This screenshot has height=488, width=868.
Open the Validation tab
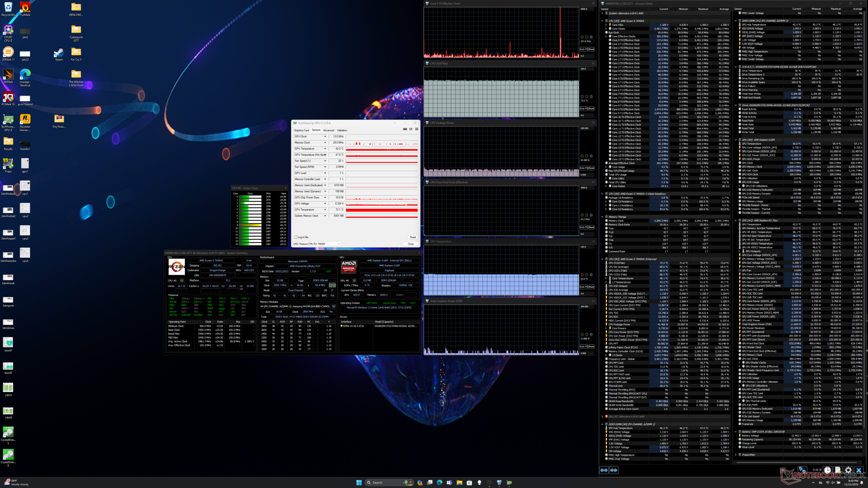342,130
